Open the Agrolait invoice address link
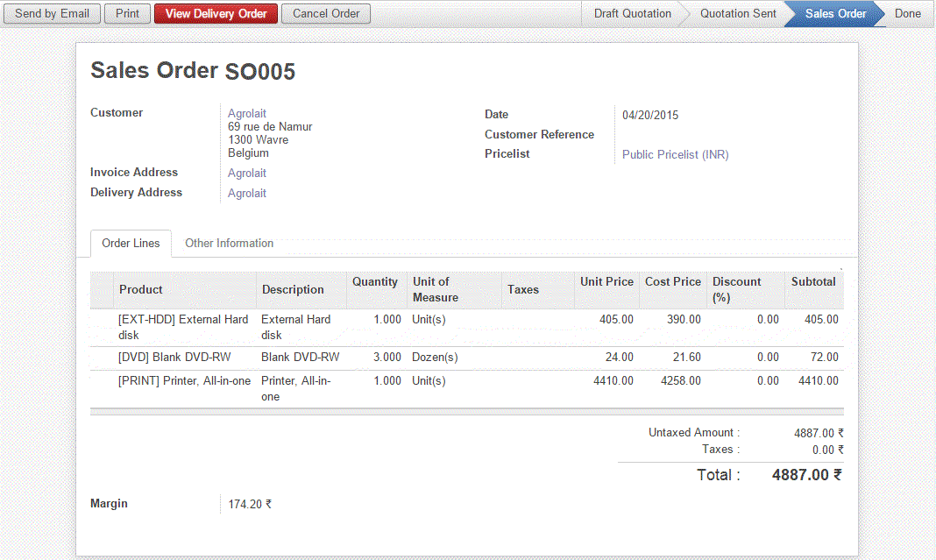Screen dimensions: 936x560 click(x=246, y=173)
